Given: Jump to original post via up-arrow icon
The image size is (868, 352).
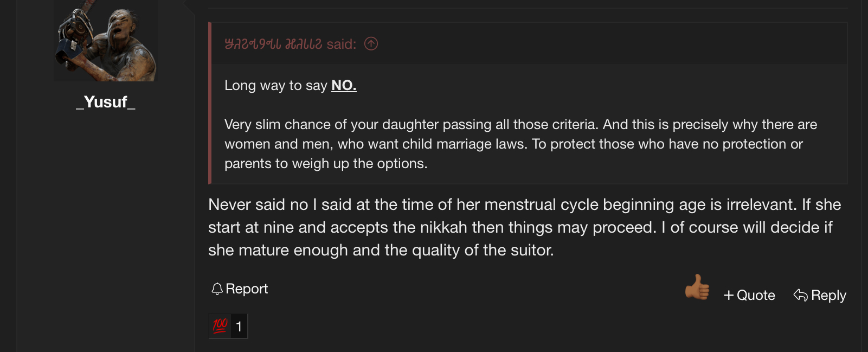Looking at the screenshot, I should coord(371,43).
